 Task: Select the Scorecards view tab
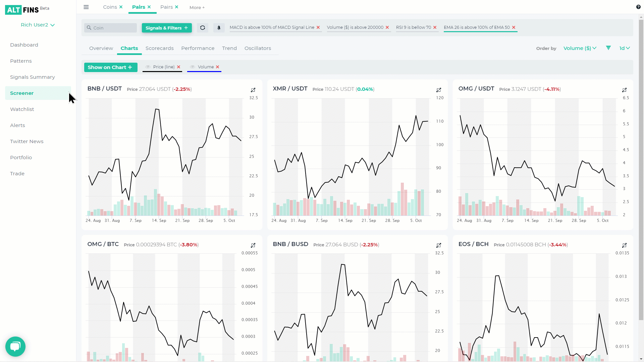160,48
